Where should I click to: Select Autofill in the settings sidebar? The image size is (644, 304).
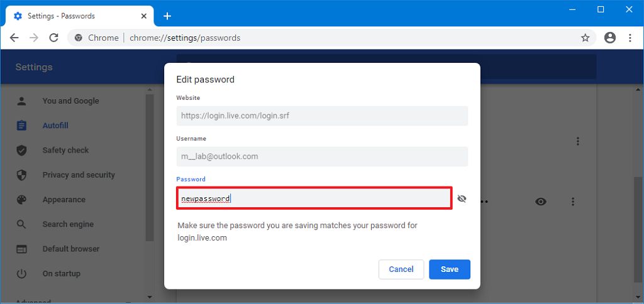point(55,126)
